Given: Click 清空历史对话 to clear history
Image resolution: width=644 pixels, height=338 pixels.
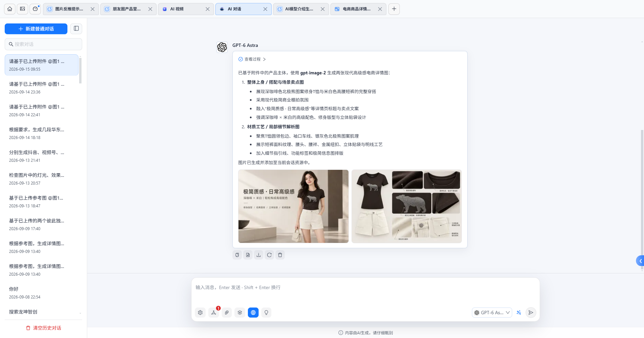Looking at the screenshot, I should pos(44,328).
